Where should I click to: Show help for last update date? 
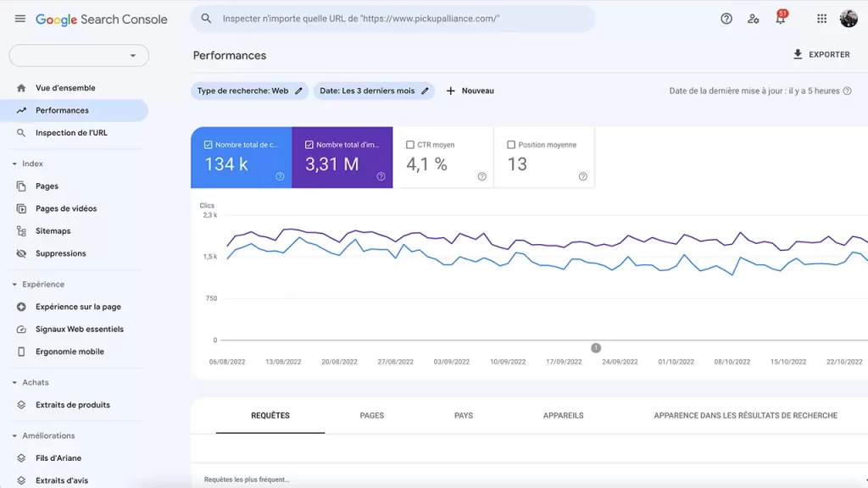tap(847, 91)
